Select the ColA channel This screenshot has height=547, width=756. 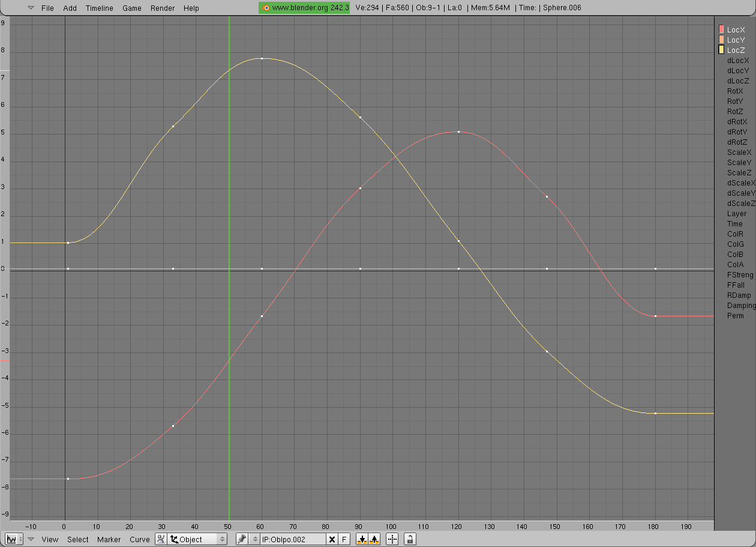[x=735, y=264]
